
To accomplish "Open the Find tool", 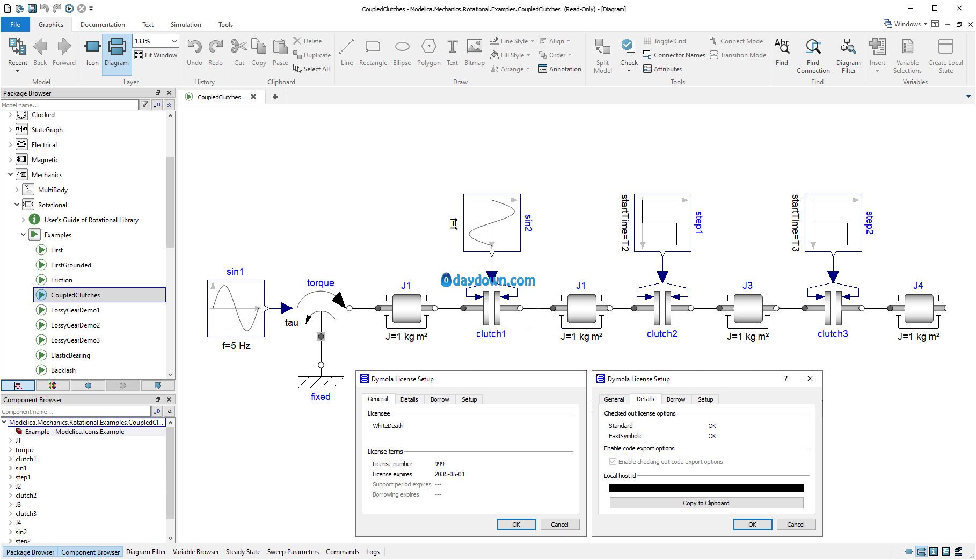I will point(782,52).
